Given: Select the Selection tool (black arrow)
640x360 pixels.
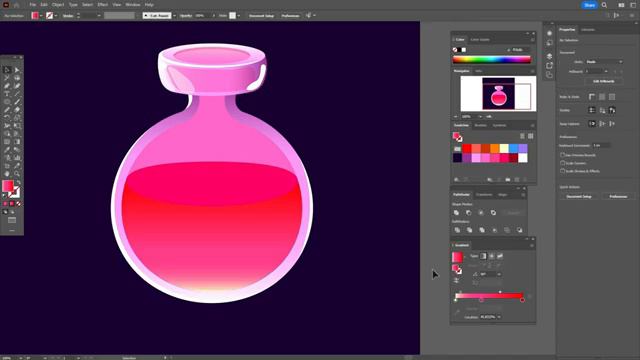Looking at the screenshot, I should [x=7, y=70].
